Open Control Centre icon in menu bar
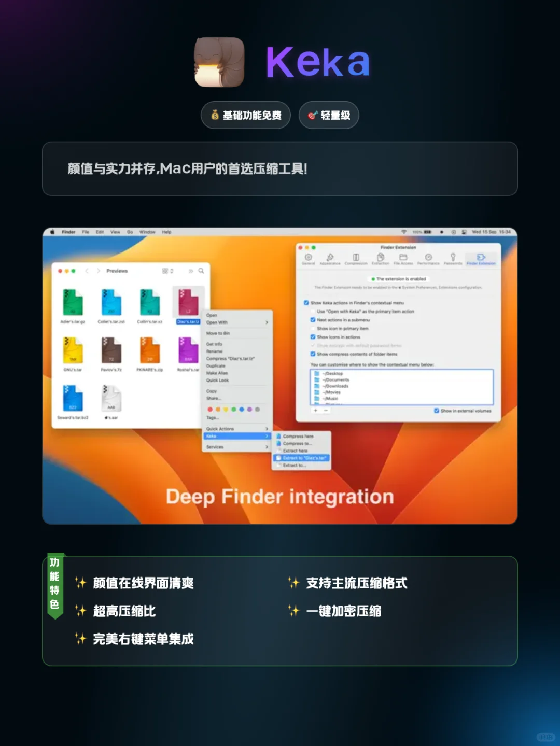Viewport: 560px width, 746px height. click(x=464, y=232)
